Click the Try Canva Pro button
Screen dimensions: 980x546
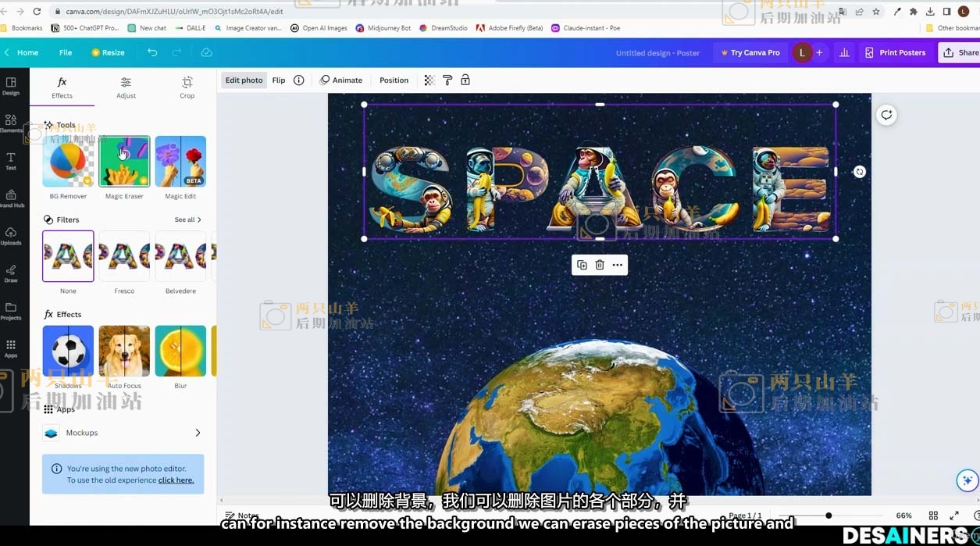tap(750, 52)
